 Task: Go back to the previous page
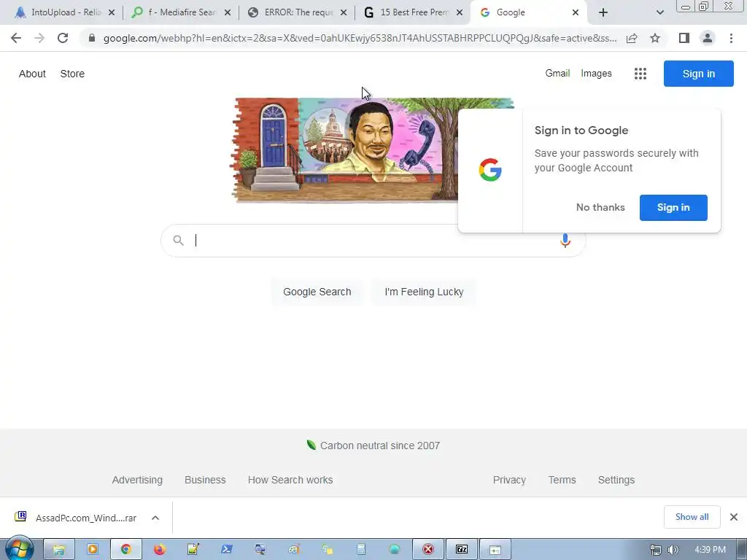16,38
